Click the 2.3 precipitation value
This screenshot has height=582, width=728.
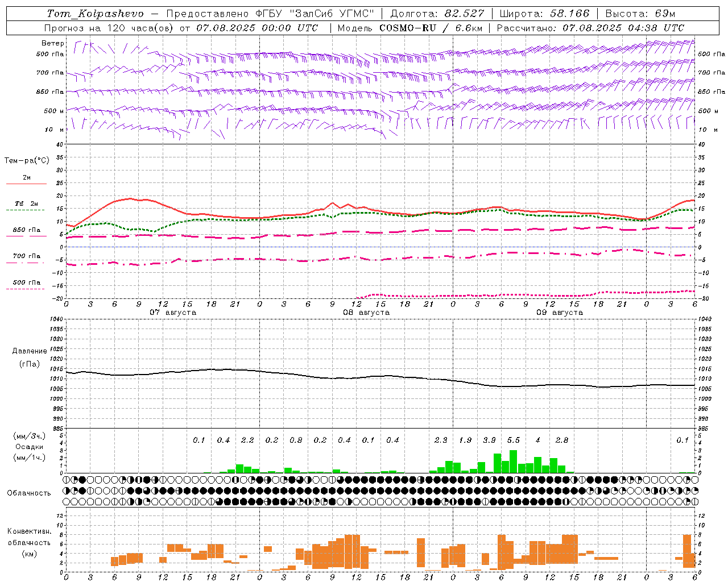(x=441, y=440)
